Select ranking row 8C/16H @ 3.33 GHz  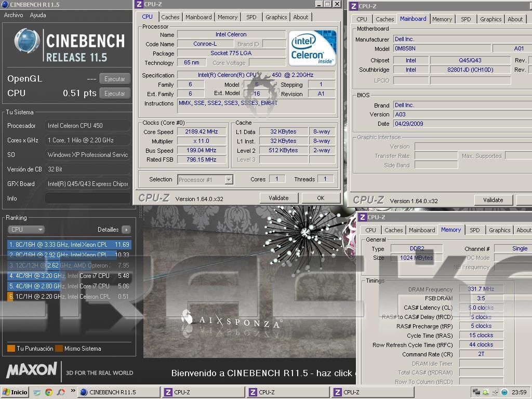click(69, 245)
